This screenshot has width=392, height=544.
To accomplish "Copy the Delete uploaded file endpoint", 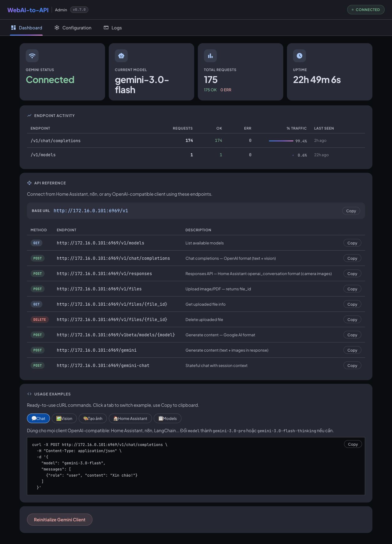I will (352, 319).
